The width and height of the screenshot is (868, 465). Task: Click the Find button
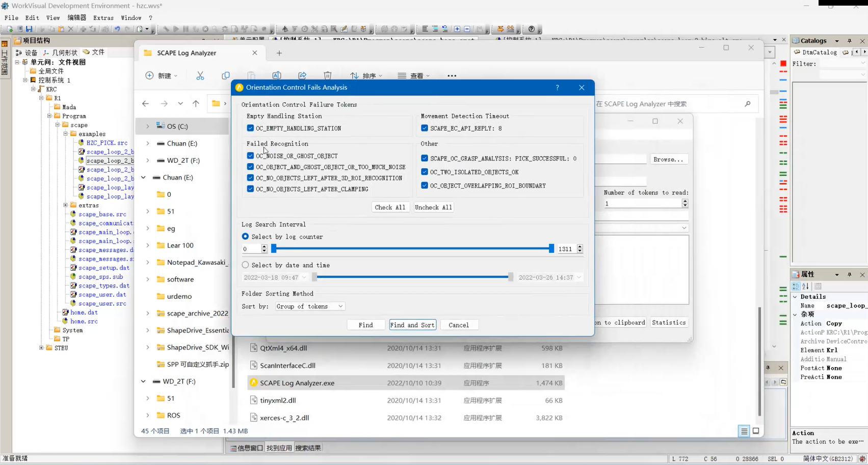point(365,325)
